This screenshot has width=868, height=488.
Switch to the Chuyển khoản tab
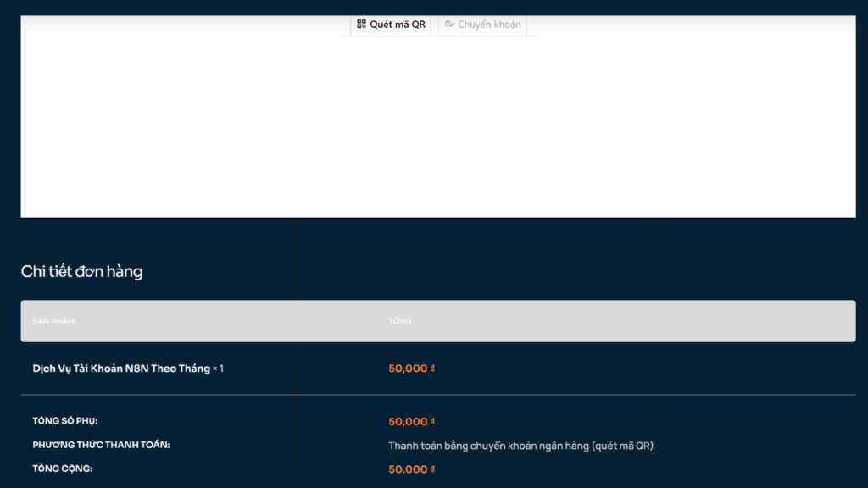click(x=482, y=25)
